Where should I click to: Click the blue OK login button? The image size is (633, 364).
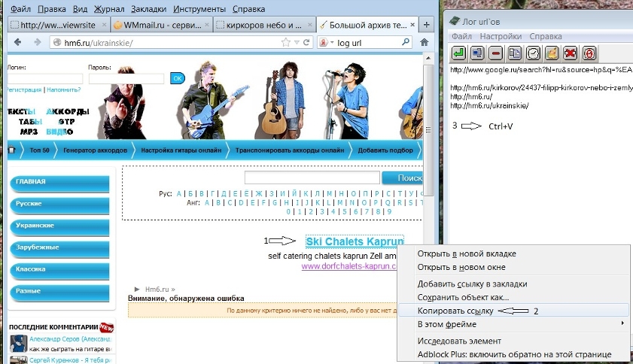pyautogui.click(x=177, y=78)
